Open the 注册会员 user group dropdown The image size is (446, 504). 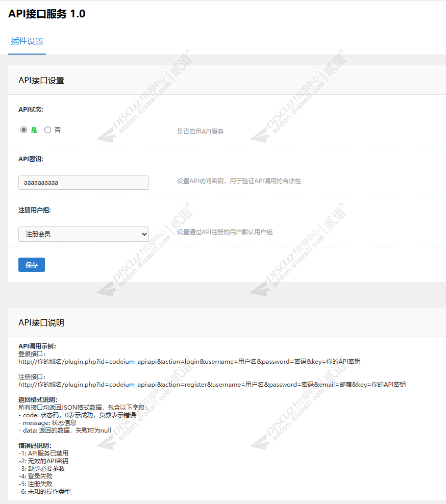click(84, 234)
